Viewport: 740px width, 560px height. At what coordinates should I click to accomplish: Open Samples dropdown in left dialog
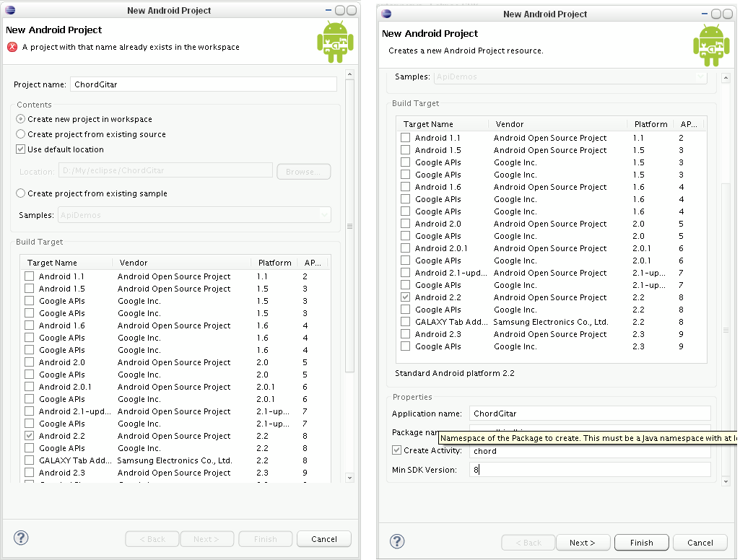click(194, 214)
